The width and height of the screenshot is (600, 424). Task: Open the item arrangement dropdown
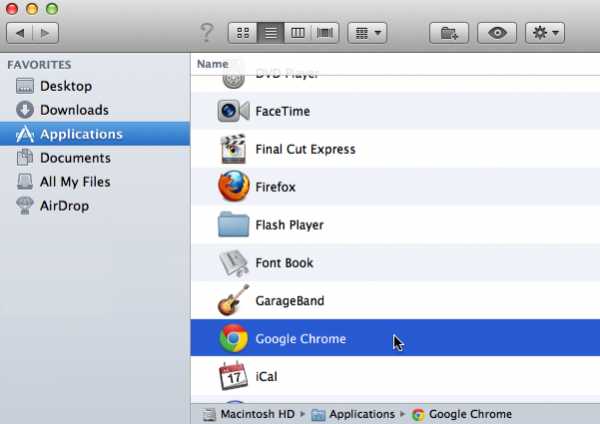367,33
